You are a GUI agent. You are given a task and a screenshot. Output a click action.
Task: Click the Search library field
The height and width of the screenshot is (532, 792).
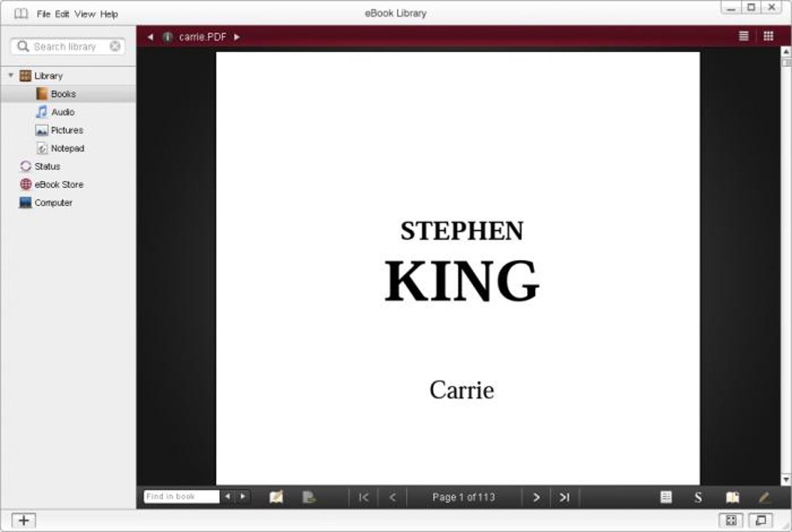pos(68,47)
